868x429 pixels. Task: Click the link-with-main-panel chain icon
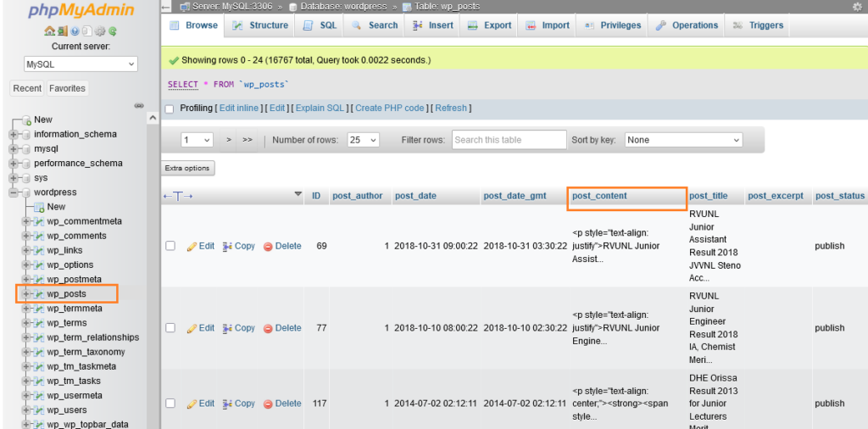pyautogui.click(x=139, y=105)
